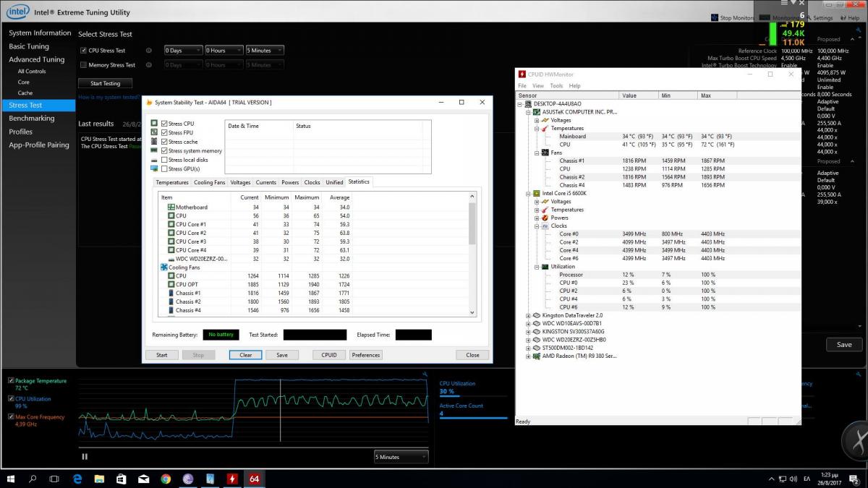868x488 pixels.
Task: Toggle Stress system memory checkbox
Action: tap(164, 151)
